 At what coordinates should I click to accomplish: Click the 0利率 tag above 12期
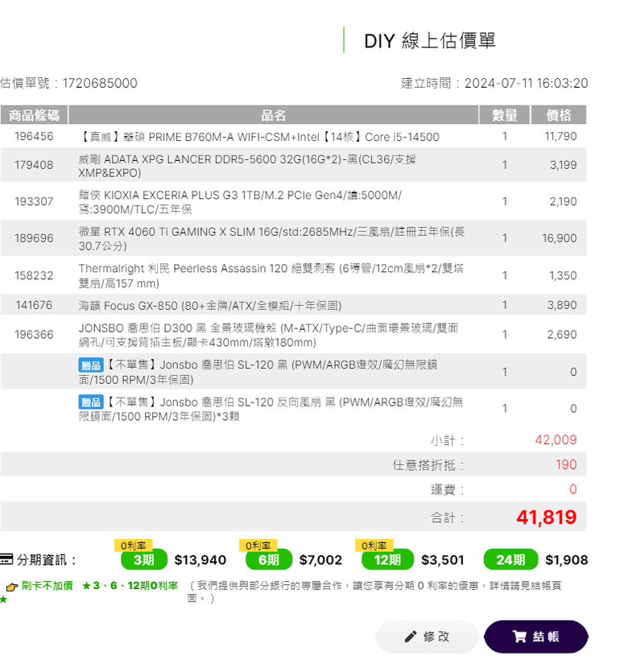374,546
